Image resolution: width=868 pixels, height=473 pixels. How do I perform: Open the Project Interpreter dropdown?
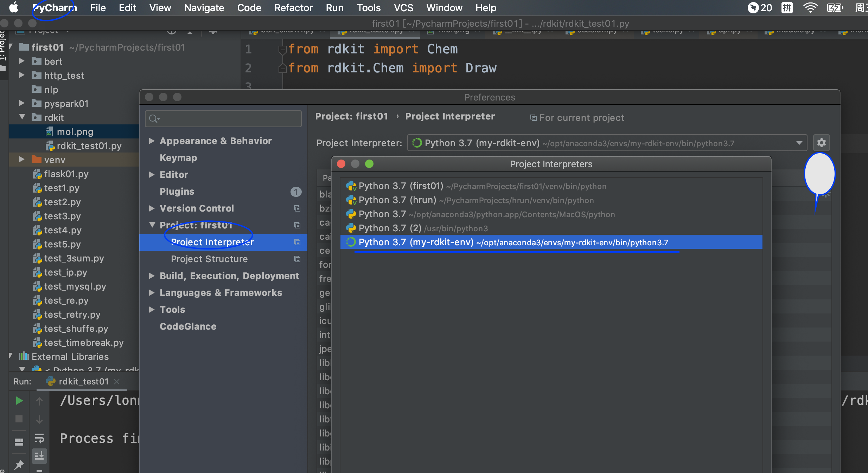click(799, 143)
